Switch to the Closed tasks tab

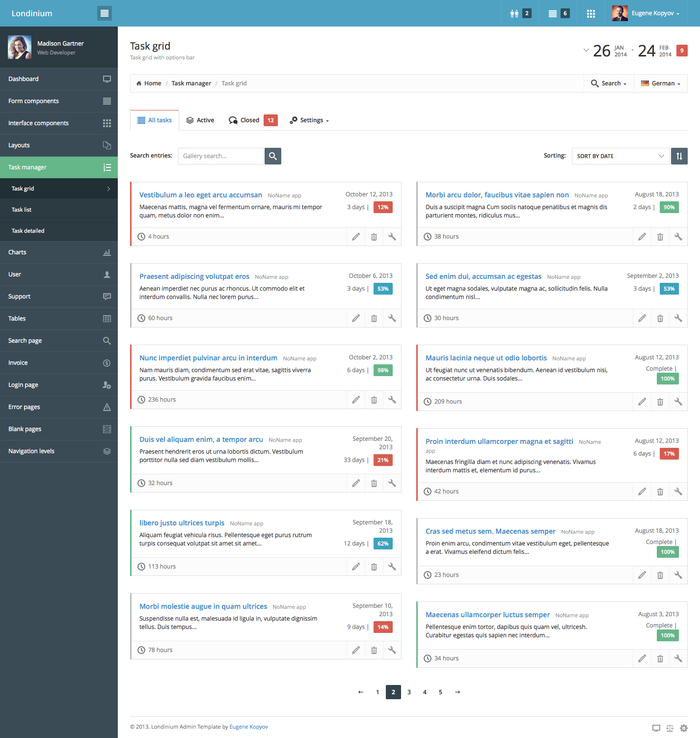pos(249,120)
